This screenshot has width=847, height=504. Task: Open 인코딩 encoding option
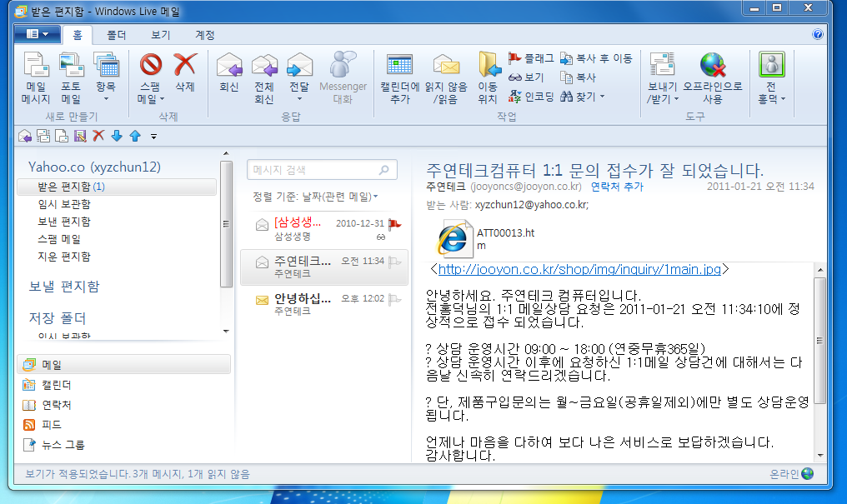coord(531,97)
